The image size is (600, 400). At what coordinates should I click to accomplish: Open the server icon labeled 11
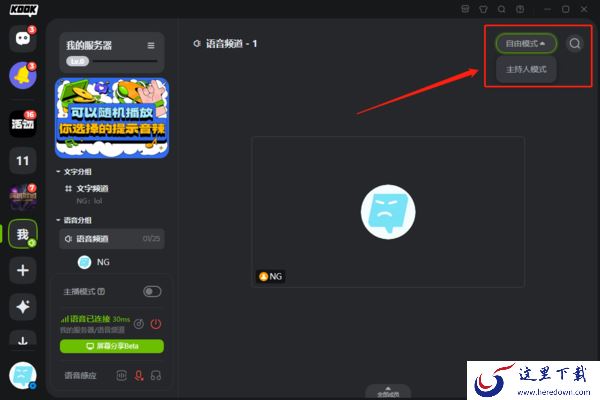(x=23, y=160)
